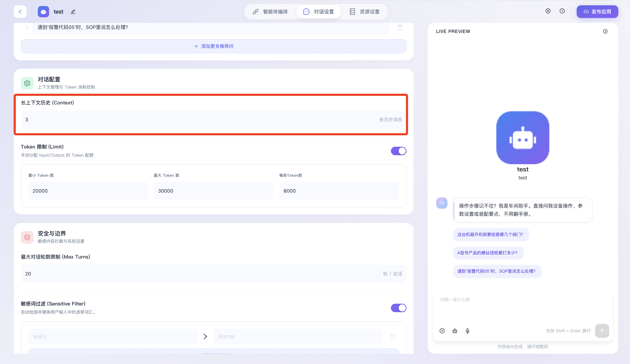This screenshot has height=364, width=630.
Task: Focus the Max Turns input showing 20
Action: pos(200,274)
